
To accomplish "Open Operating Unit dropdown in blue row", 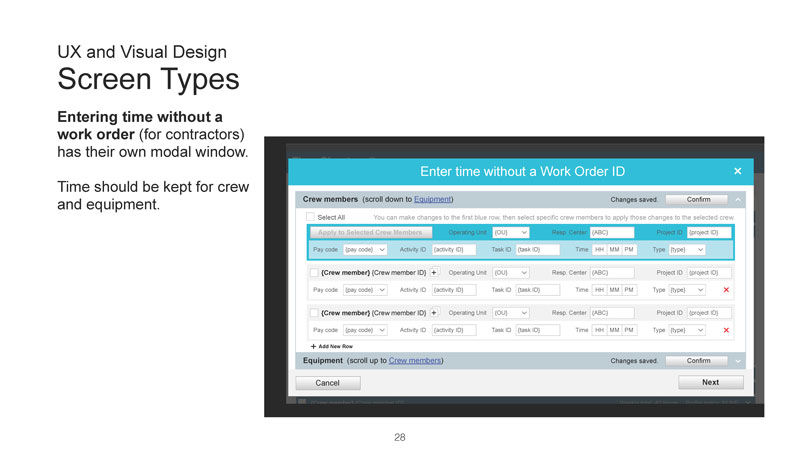I will coord(510,232).
